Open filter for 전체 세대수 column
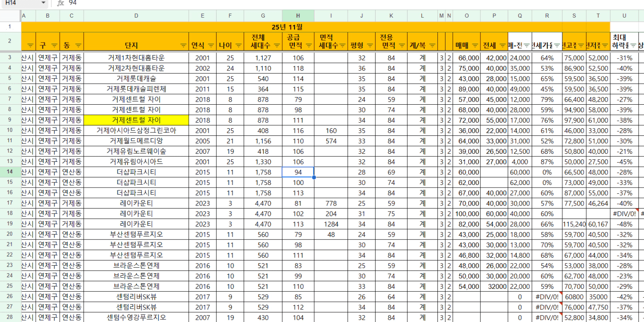 (x=277, y=45)
